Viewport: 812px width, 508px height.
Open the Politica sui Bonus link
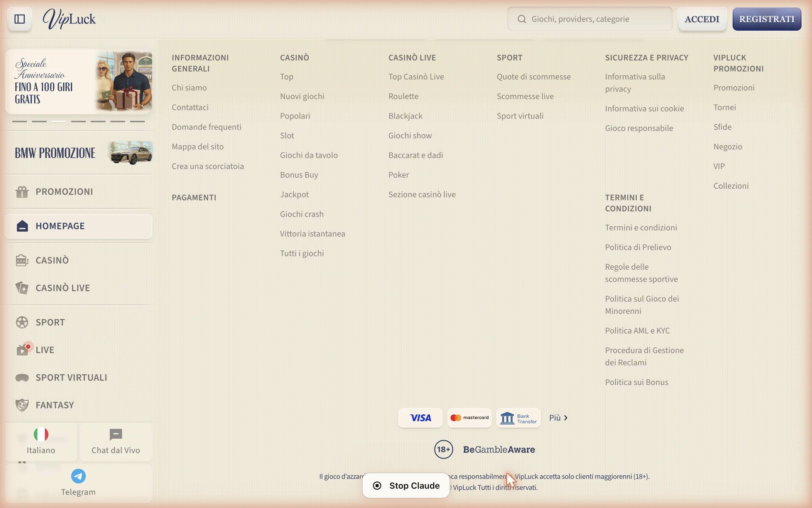pos(636,382)
